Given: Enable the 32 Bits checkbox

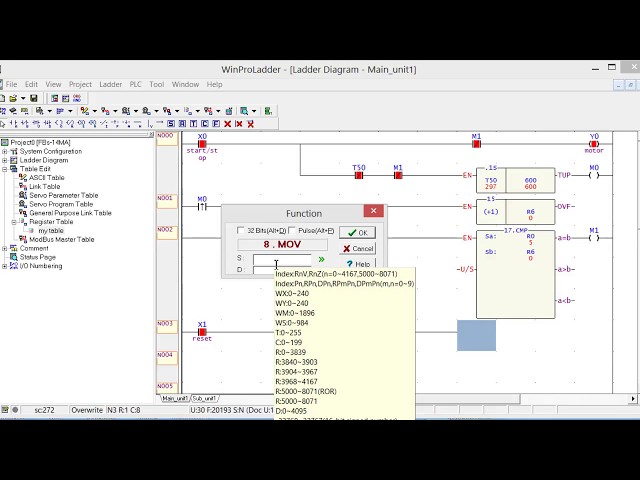Looking at the screenshot, I should click(241, 231).
